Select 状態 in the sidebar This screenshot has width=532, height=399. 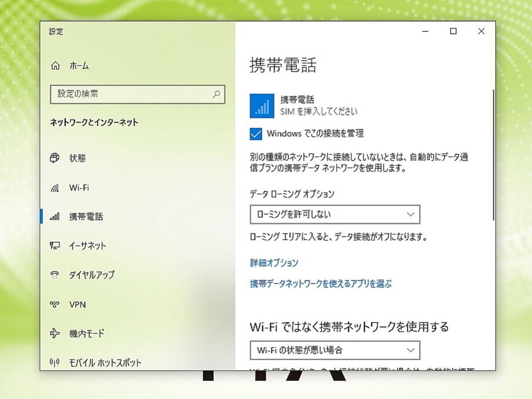(78, 158)
